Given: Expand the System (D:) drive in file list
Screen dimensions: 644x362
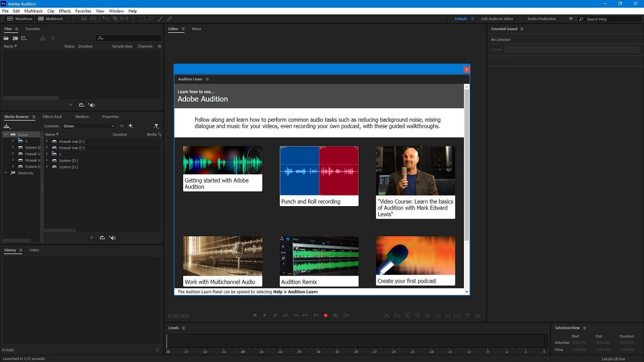Looking at the screenshot, I should coord(47,160).
